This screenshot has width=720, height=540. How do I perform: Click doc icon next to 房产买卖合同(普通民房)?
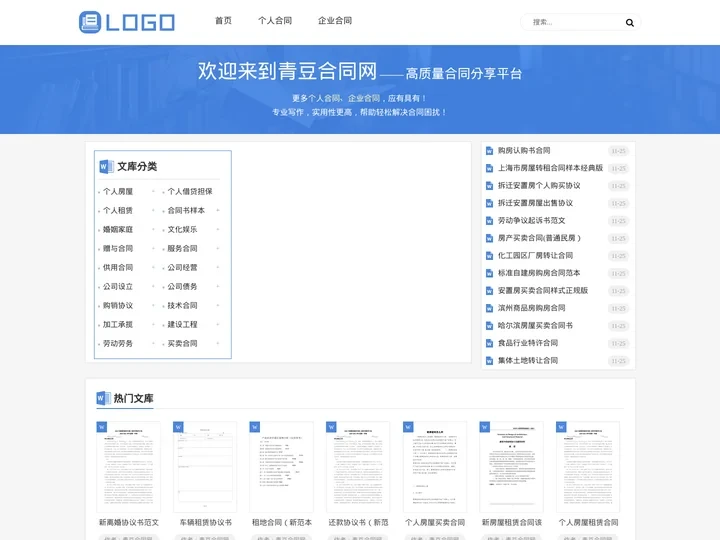(x=489, y=238)
